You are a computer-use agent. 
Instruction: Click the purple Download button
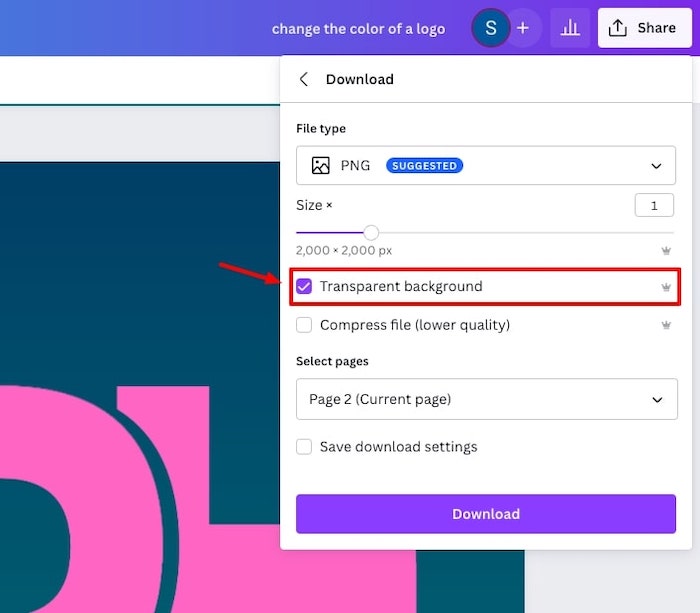[x=485, y=514]
